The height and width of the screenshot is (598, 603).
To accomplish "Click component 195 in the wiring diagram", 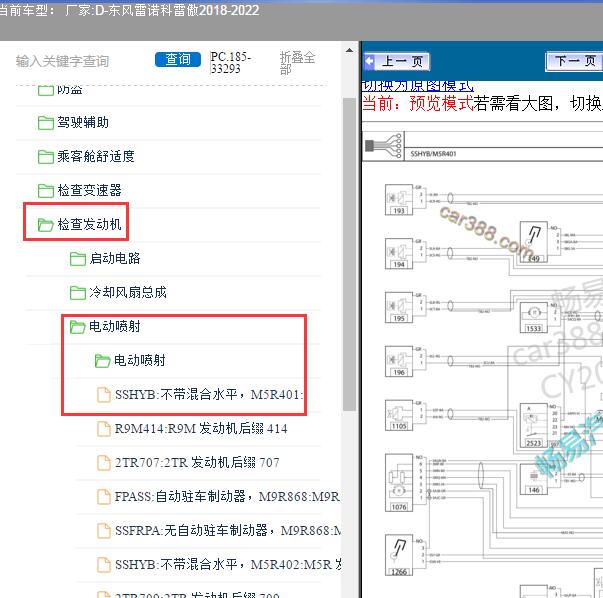I will (399, 307).
